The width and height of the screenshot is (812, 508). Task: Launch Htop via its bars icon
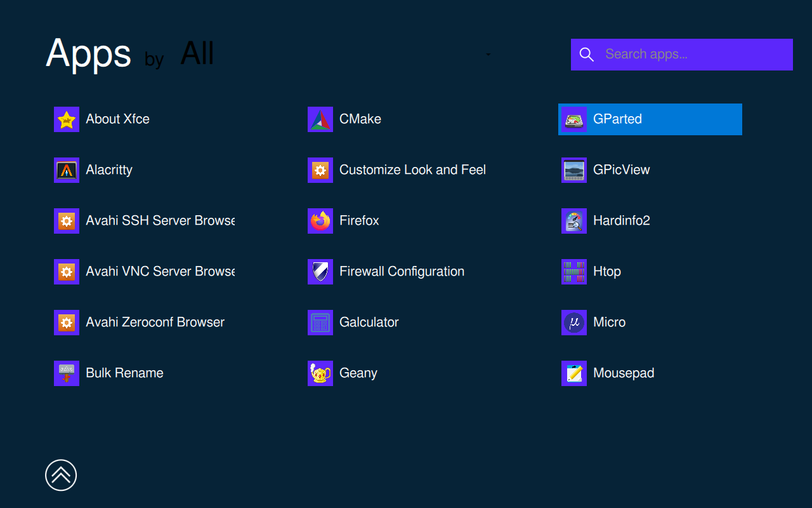point(574,272)
